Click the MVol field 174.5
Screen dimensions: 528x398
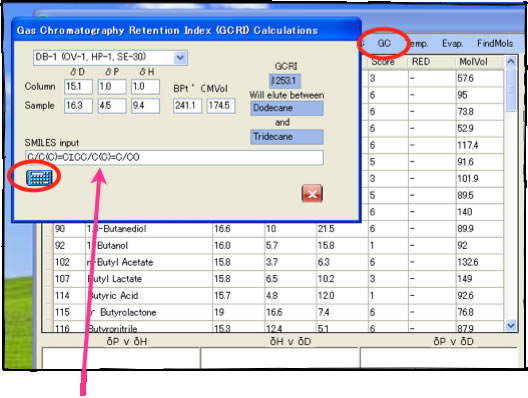[x=221, y=106]
